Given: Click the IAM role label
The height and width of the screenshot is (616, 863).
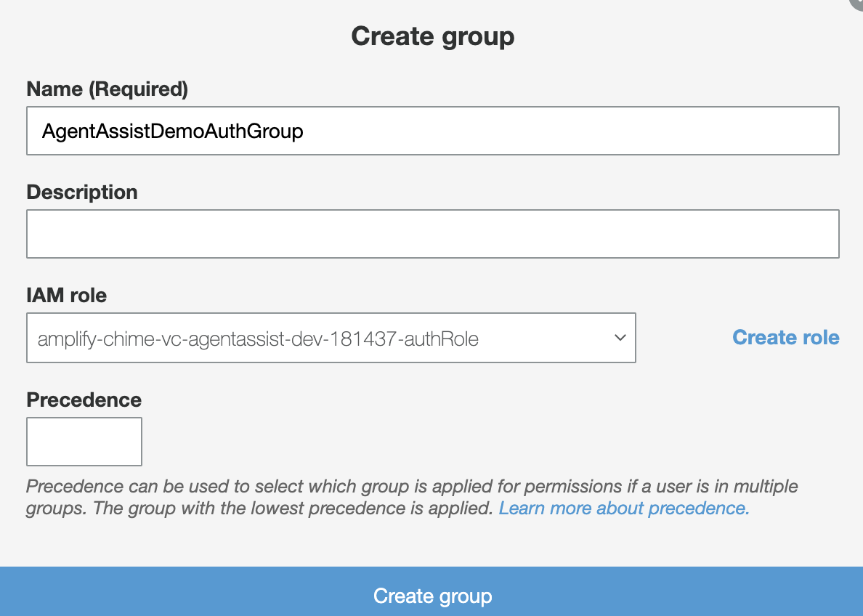Looking at the screenshot, I should [x=67, y=295].
